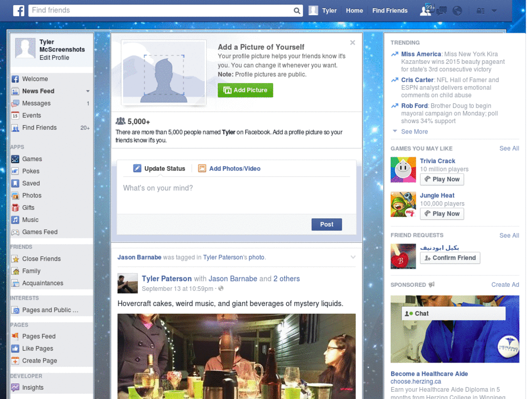Screen dimensions: 532x399
Task: Open the messages icon in top bar
Action: (x=442, y=10)
